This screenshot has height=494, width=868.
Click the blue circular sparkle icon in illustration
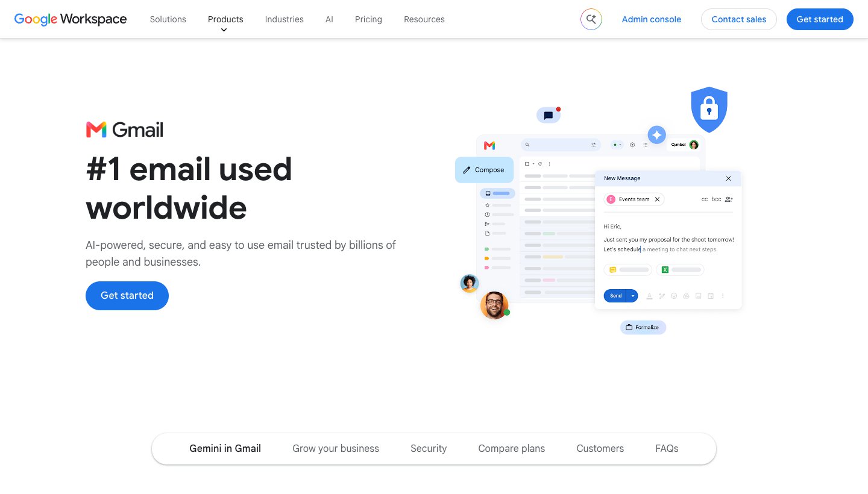pyautogui.click(x=656, y=134)
